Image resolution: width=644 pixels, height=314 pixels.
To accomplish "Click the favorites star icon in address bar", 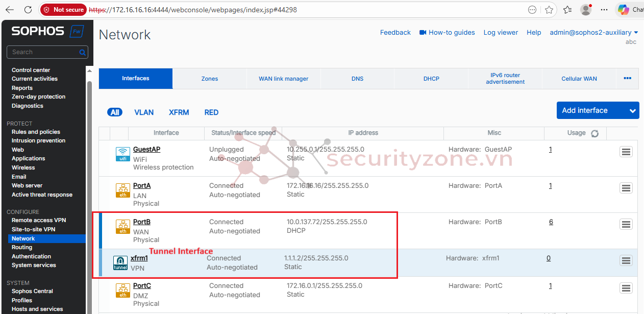I will [x=549, y=10].
